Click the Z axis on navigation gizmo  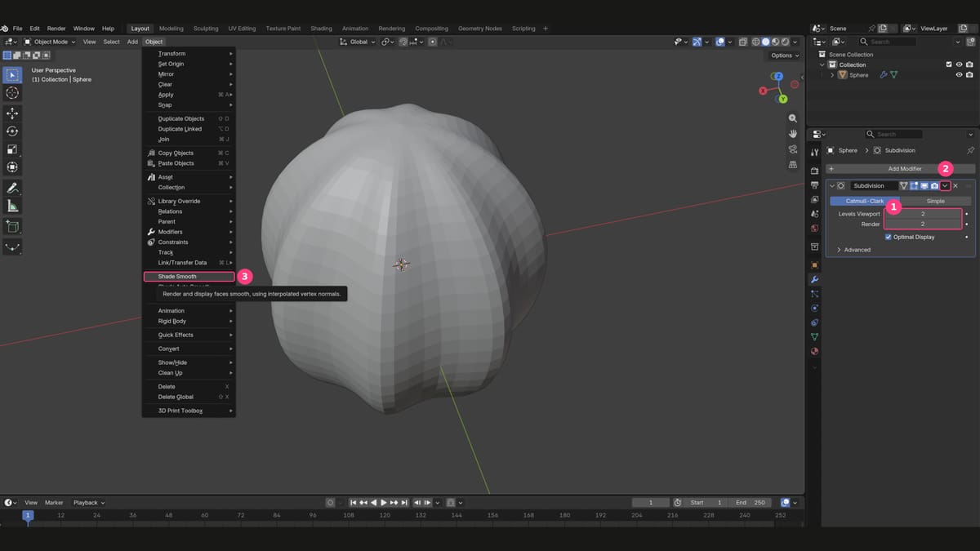click(x=777, y=74)
